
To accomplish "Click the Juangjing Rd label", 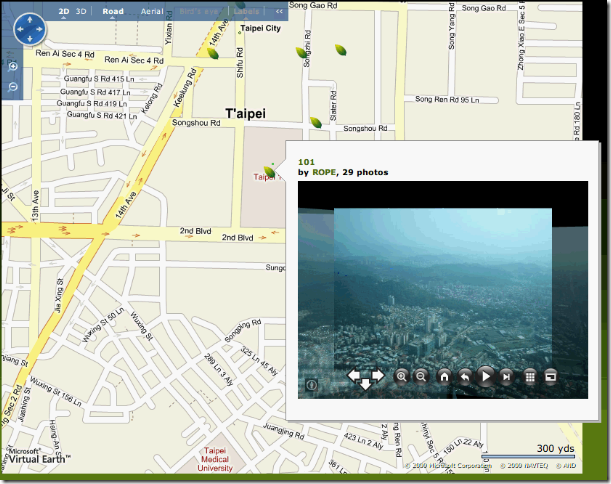I will (284, 431).
